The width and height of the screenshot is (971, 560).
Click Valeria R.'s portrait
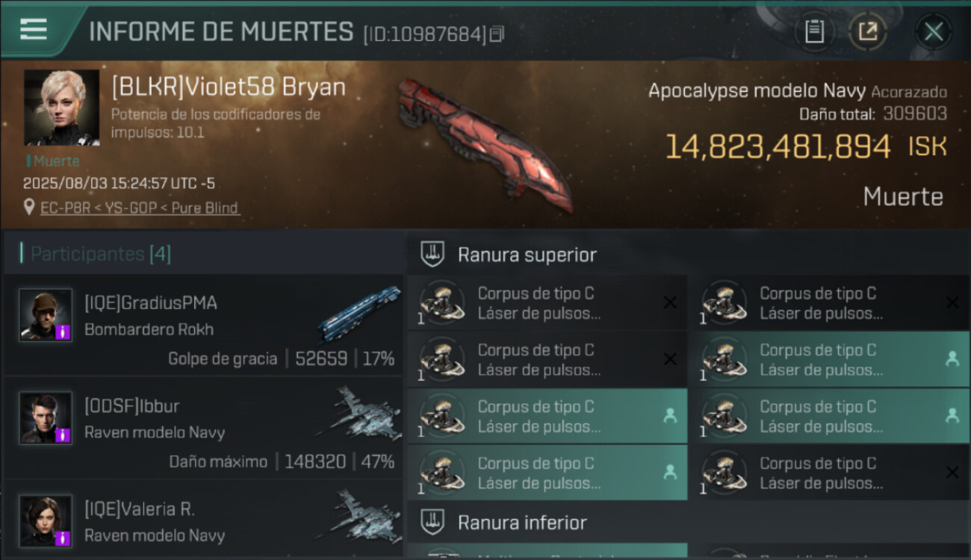click(x=46, y=520)
